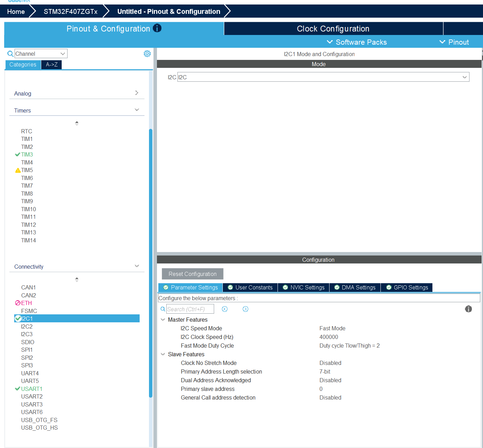Open the DMA Settings tab
This screenshot has width=483, height=448.
tap(355, 288)
